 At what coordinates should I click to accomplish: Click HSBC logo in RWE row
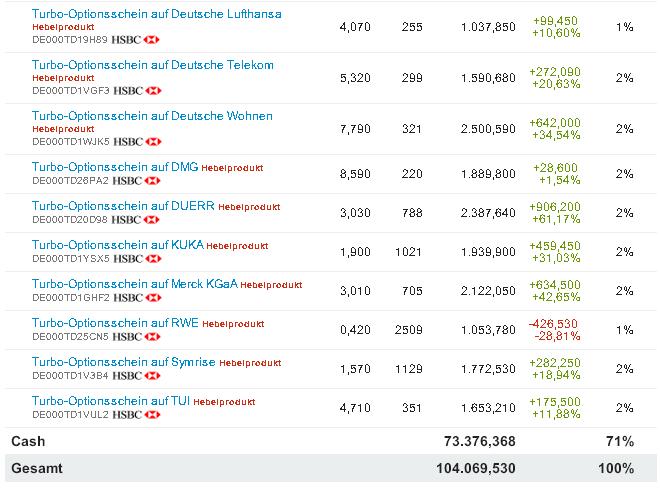[x=136, y=336]
